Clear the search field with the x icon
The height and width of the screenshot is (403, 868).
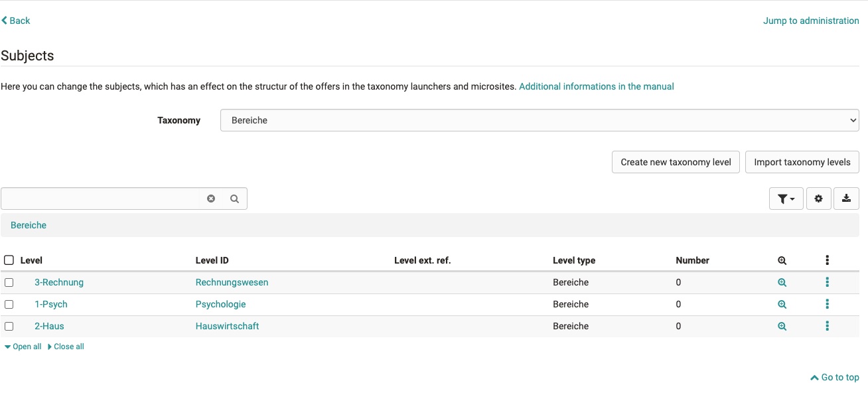coord(211,199)
